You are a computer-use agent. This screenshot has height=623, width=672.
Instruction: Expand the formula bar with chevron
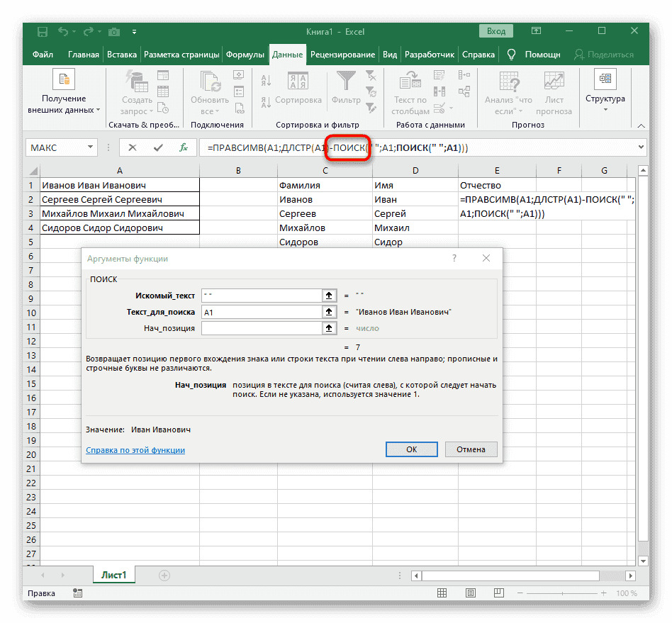642,147
